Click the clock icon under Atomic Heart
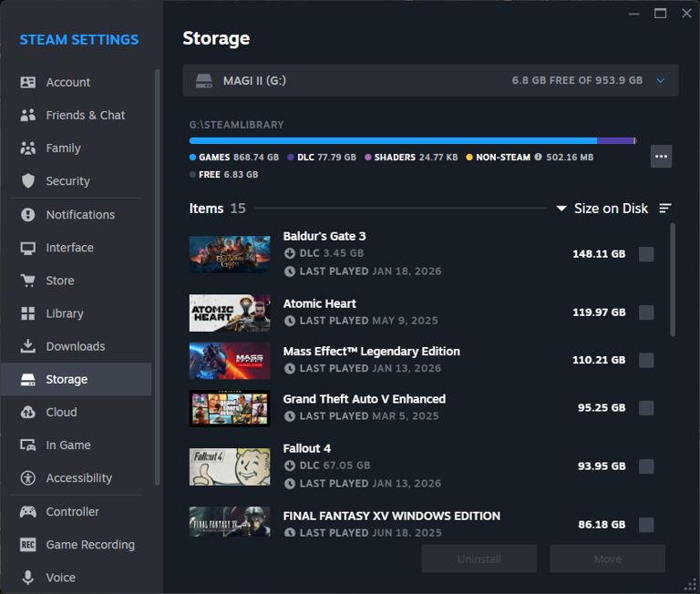Image resolution: width=700 pixels, height=594 pixels. tap(290, 321)
